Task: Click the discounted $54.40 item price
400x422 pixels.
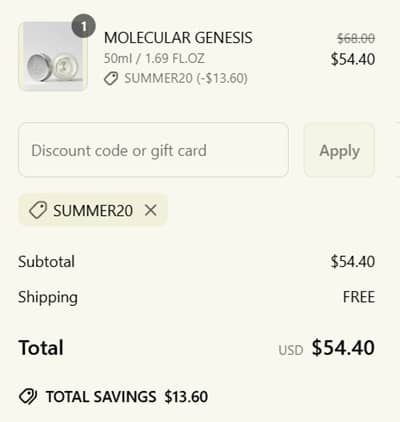Action: coord(353,59)
